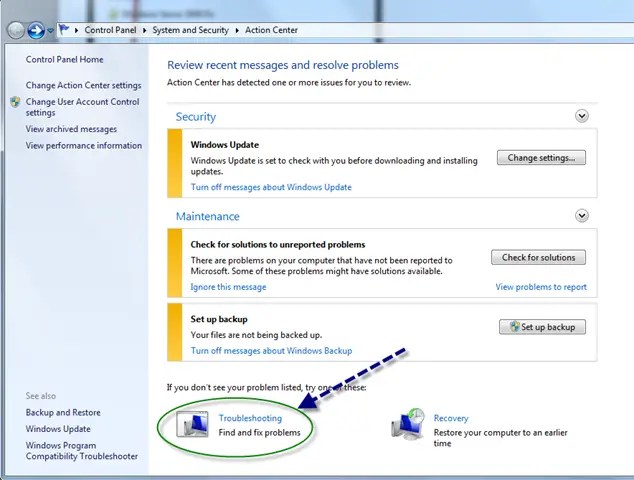
Task: Click 'Find and fix problems' description text
Action: click(259, 433)
